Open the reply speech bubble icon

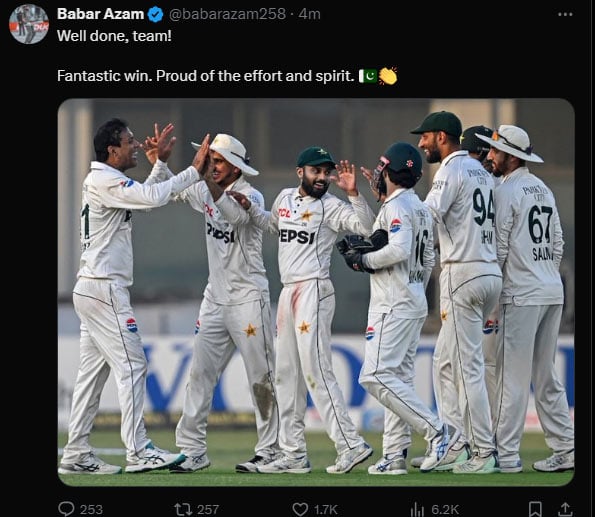pos(66,509)
